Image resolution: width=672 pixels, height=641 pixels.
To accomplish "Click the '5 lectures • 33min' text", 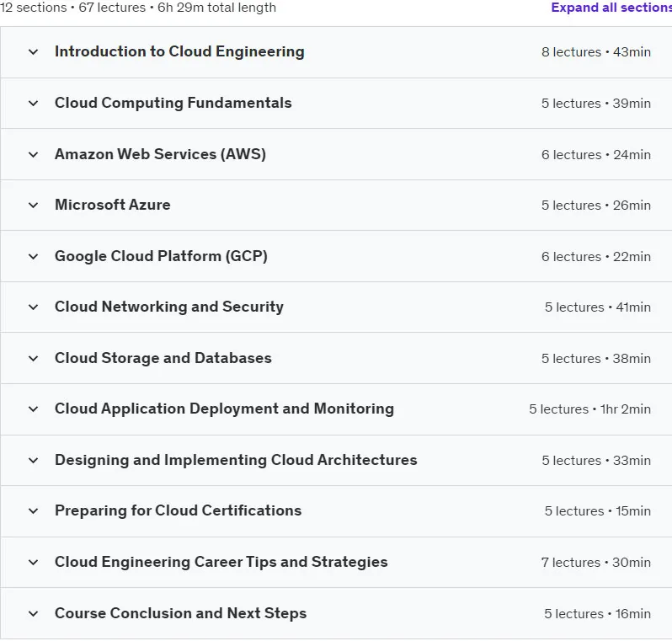I will click(596, 460).
